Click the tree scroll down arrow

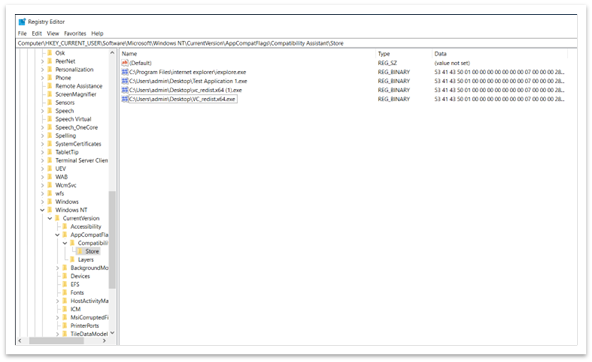pyautogui.click(x=112, y=333)
